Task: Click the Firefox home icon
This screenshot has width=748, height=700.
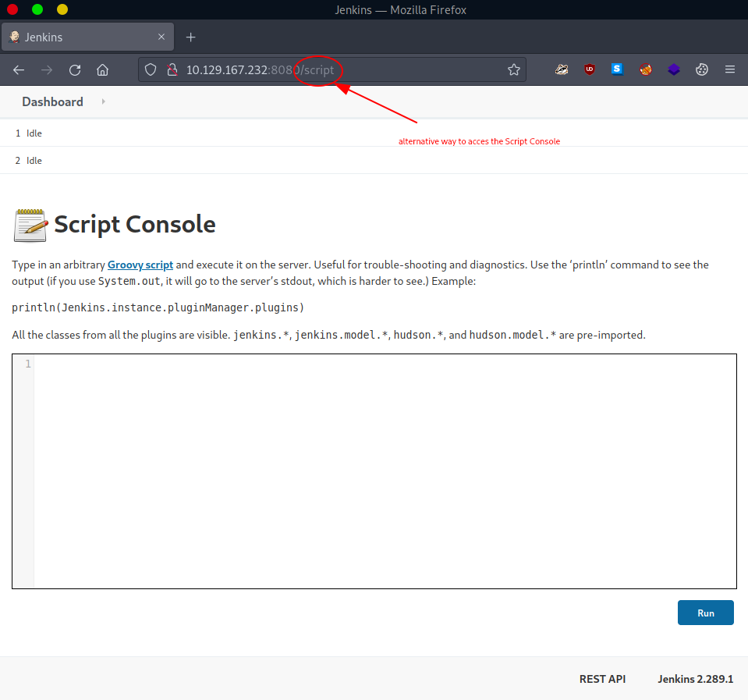Action: tap(102, 69)
